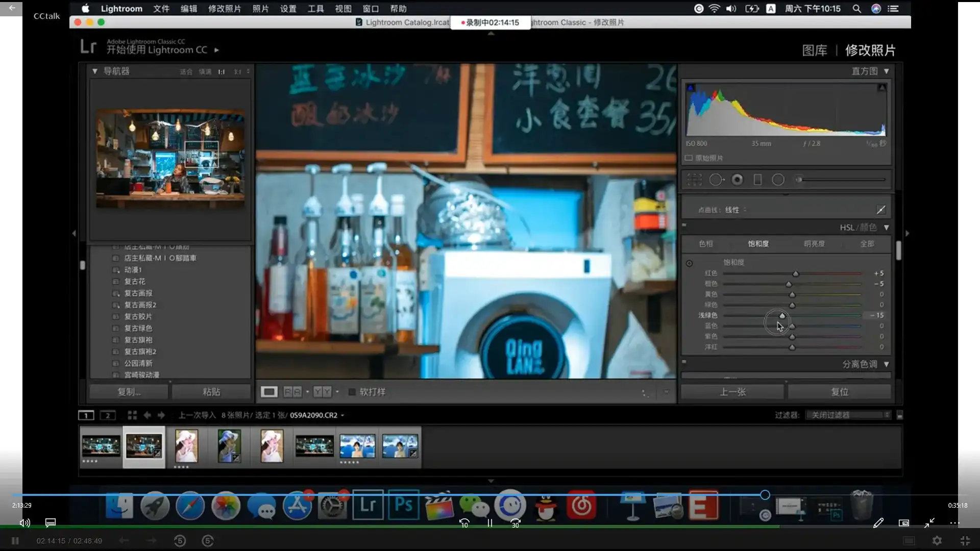Click the loupe view icon in toolbar

click(x=269, y=392)
